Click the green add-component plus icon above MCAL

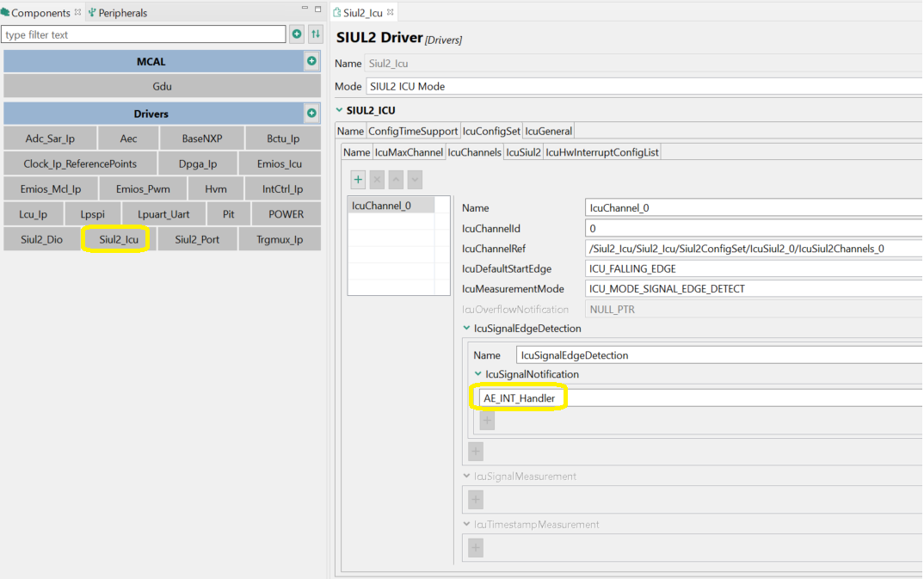[x=299, y=34]
